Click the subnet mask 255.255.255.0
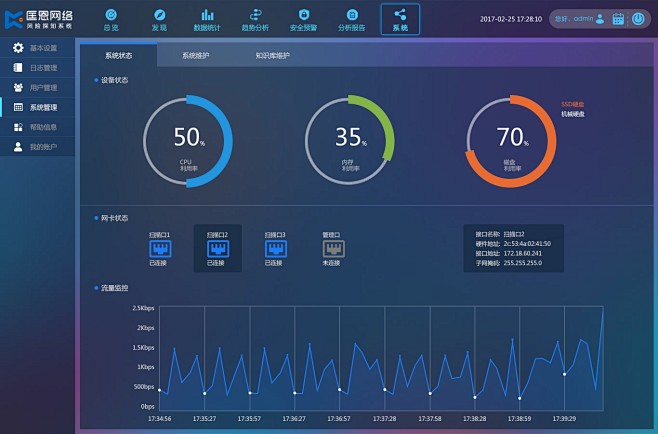 [522, 263]
